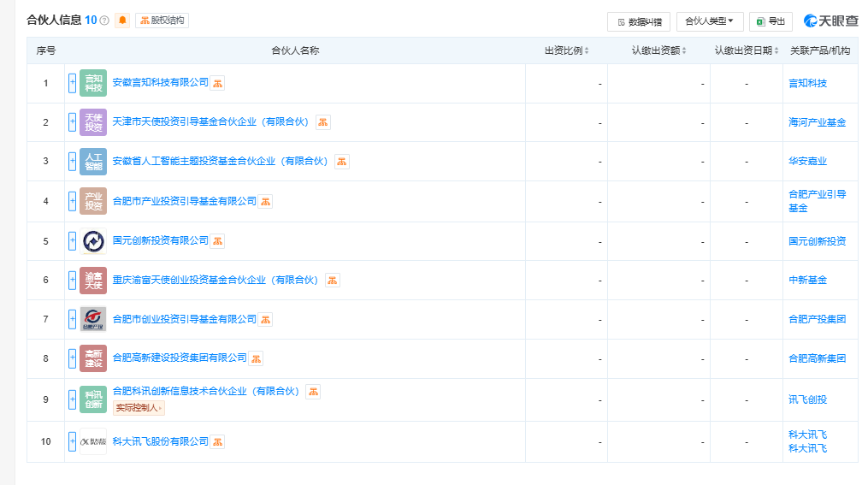Open 合肥高新建设投资集团有限公司 link
The width and height of the screenshot is (868, 485).
[180, 358]
